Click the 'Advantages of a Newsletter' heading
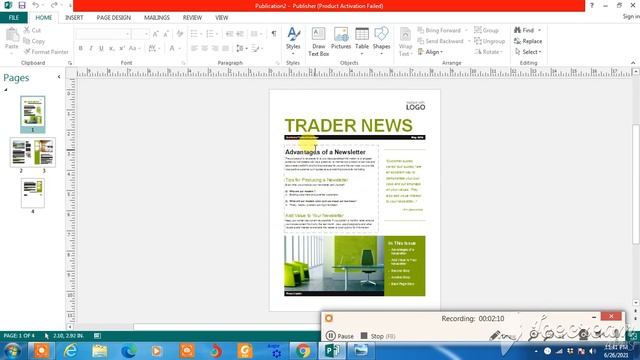Screen dimensions: 640x360 [x=325, y=152]
